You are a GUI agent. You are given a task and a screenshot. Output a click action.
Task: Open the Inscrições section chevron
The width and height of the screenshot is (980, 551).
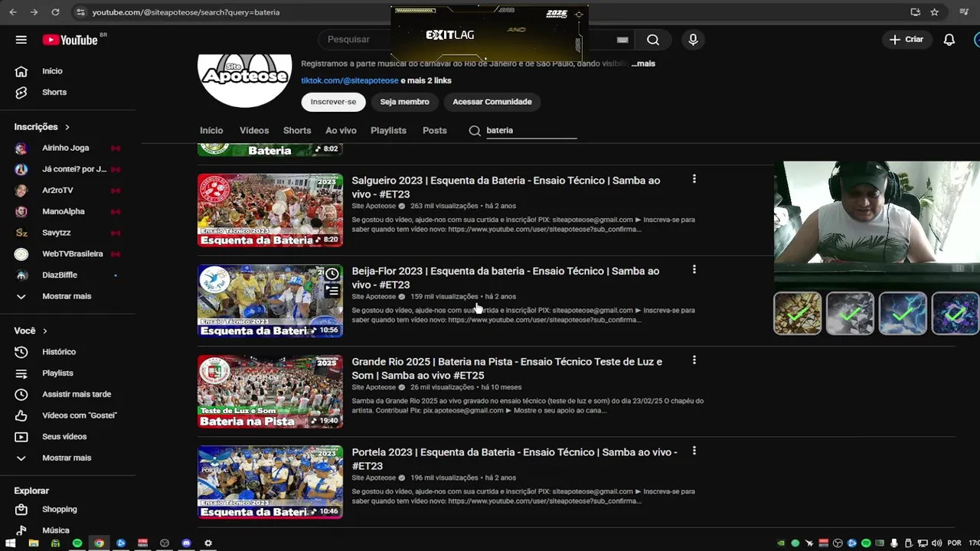(67, 127)
